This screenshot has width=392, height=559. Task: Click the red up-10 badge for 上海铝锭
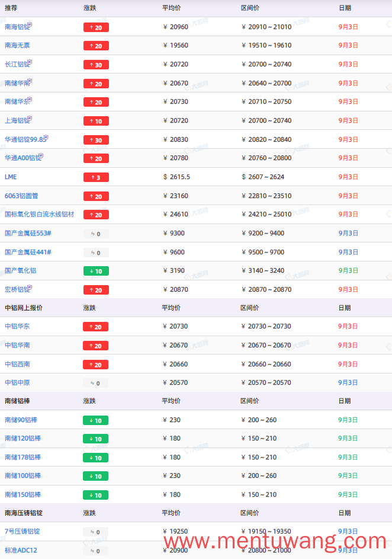click(x=96, y=121)
